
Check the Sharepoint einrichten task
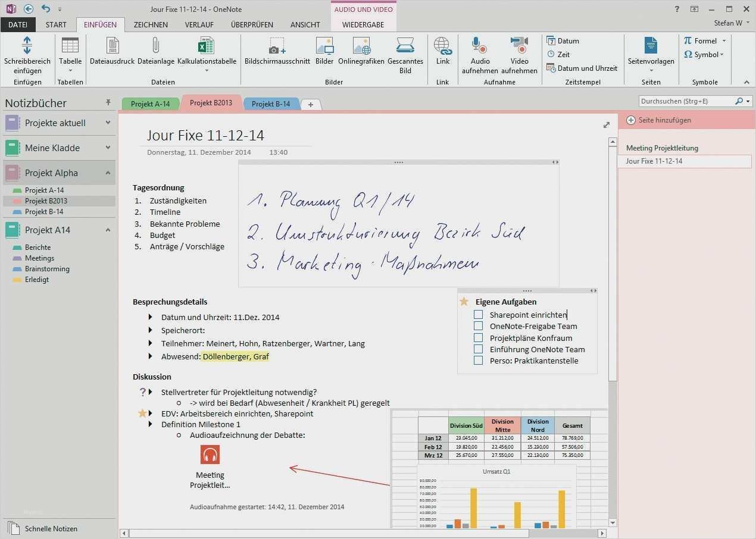point(478,314)
